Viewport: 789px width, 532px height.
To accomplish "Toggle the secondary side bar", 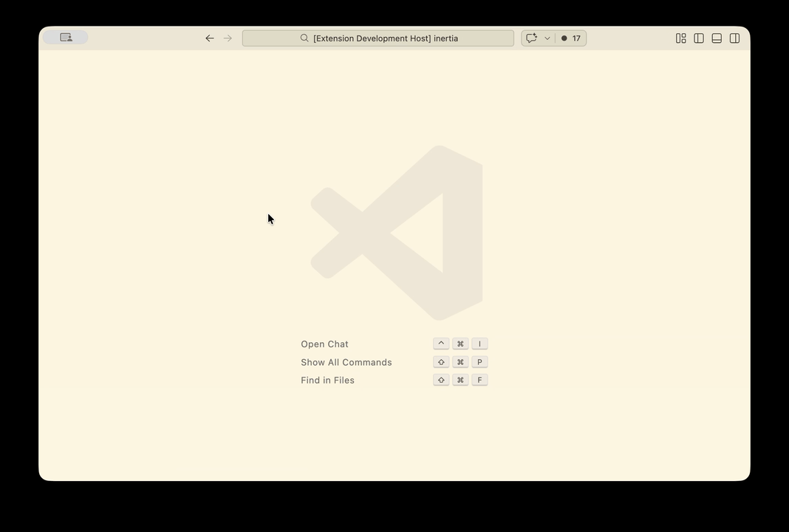I will tap(734, 38).
